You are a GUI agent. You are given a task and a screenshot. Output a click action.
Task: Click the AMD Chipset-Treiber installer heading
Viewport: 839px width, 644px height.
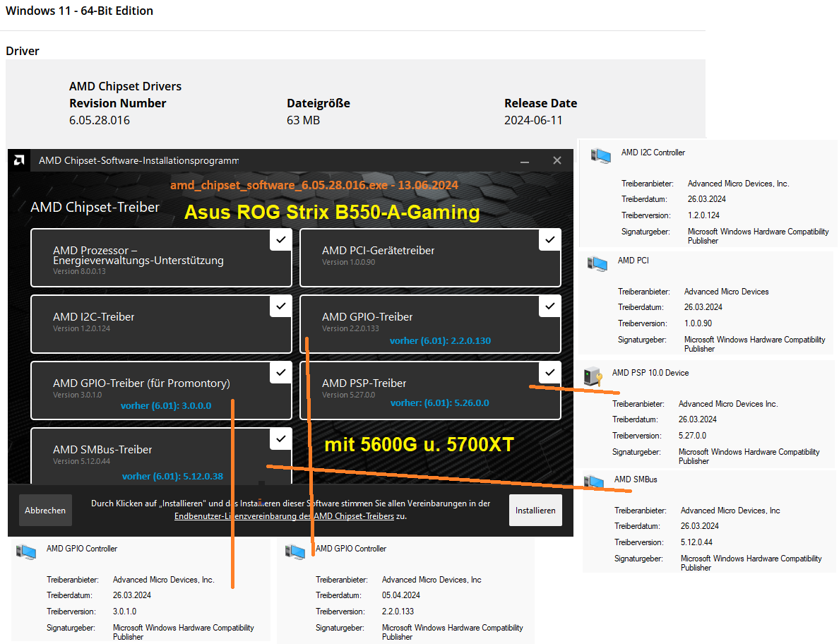pos(95,208)
